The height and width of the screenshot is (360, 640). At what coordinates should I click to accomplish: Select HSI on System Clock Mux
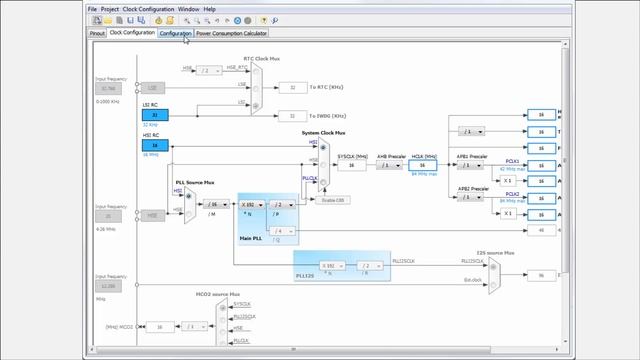pos(323,147)
